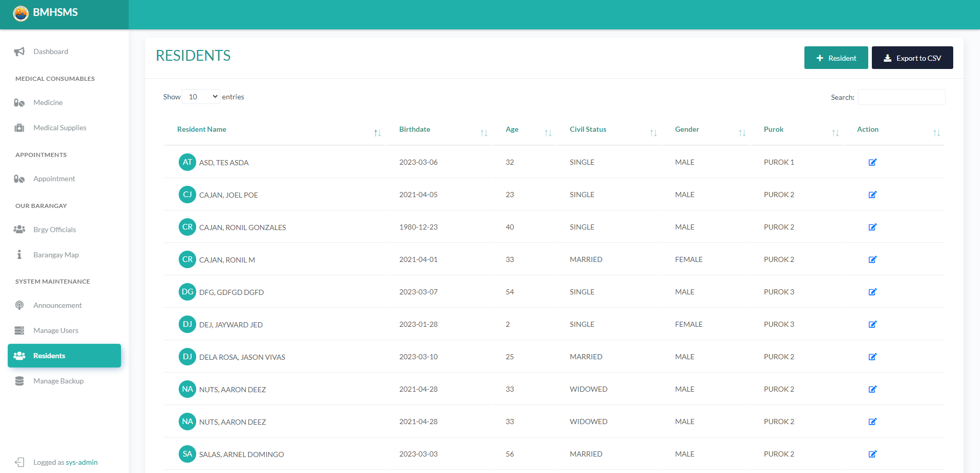Select the Dashboard megaphone icon

pyautogui.click(x=19, y=51)
